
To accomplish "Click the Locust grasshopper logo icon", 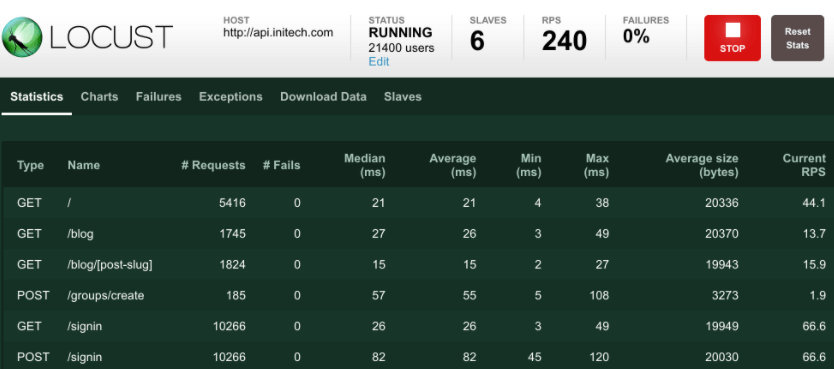I will (22, 37).
